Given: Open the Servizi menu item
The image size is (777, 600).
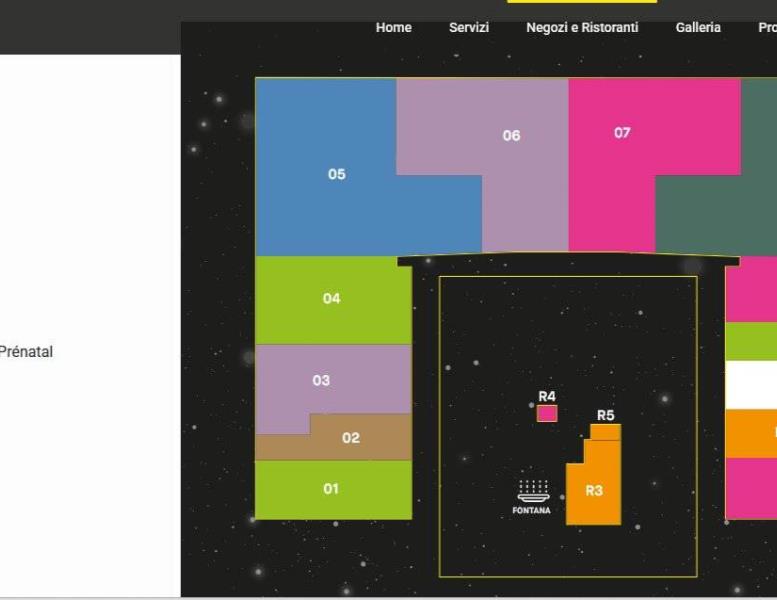Looking at the screenshot, I should 469,28.
